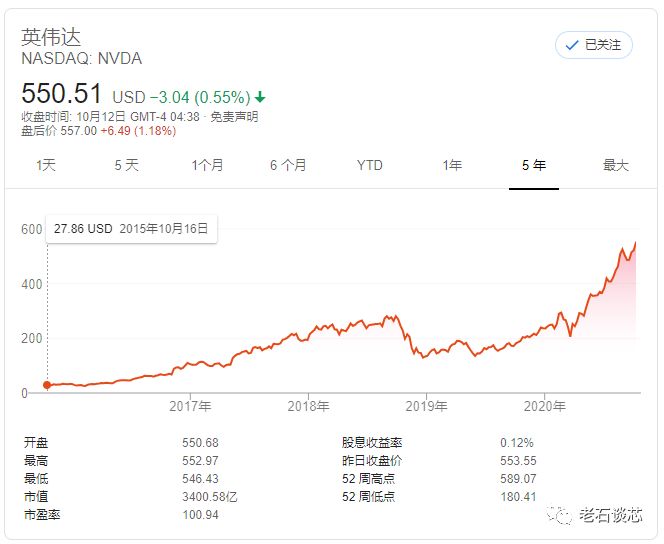Click the 2017年 axis label
Image resolution: width=664 pixels, height=544 pixels.
click(190, 406)
